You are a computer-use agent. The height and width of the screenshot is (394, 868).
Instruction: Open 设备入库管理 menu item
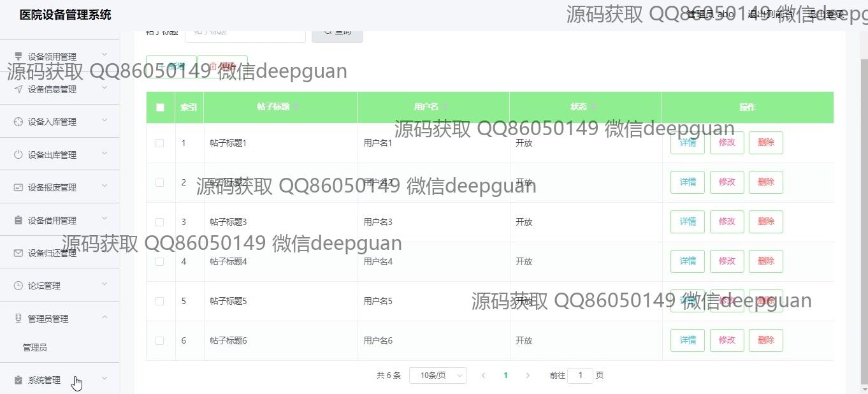tap(60, 122)
